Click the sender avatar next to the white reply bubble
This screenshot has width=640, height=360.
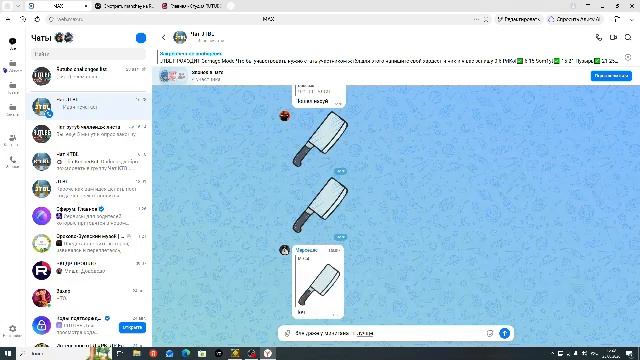click(x=284, y=250)
